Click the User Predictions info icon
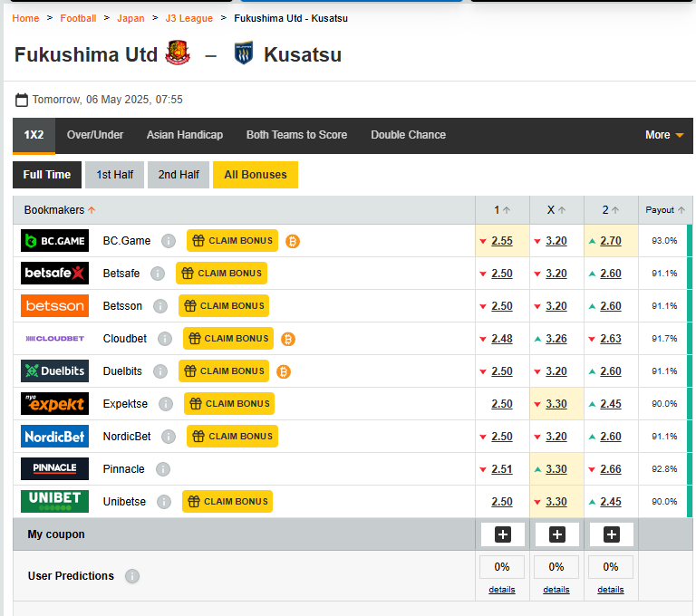Viewport: 696px width, 616px height. (x=132, y=576)
